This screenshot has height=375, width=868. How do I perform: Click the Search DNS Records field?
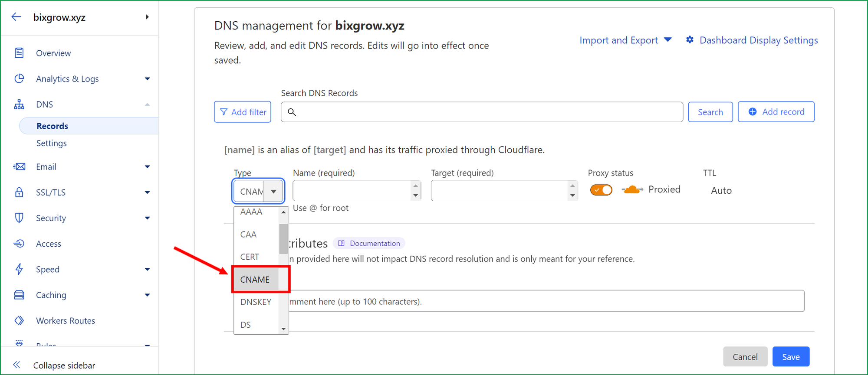click(482, 112)
